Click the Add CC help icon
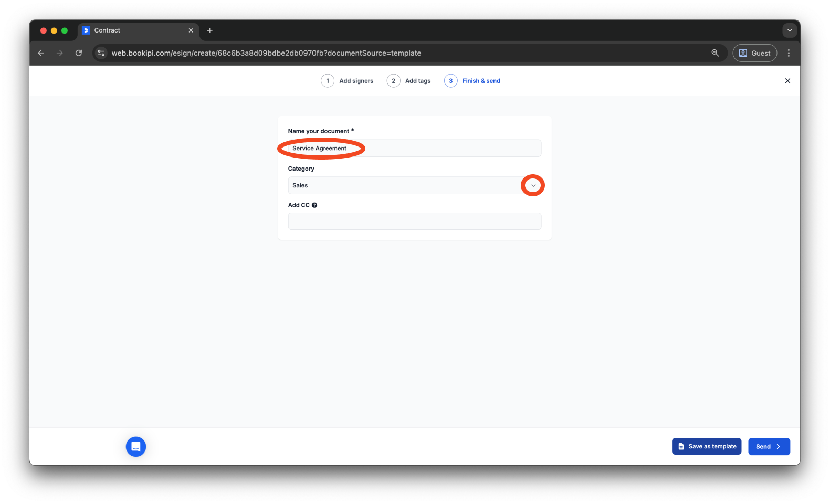Screen dimensions: 830x504 (x=314, y=205)
